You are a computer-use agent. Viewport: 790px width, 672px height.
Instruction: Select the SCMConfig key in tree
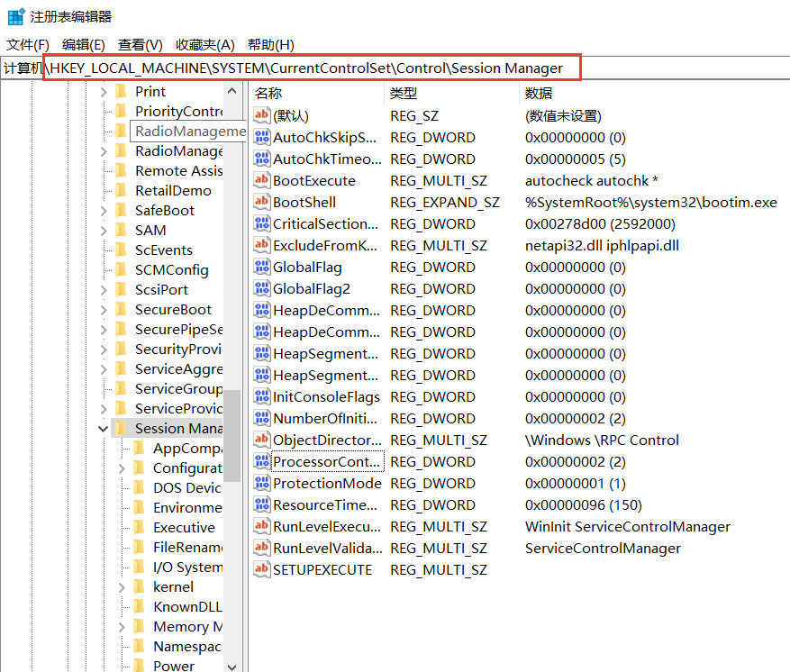171,270
